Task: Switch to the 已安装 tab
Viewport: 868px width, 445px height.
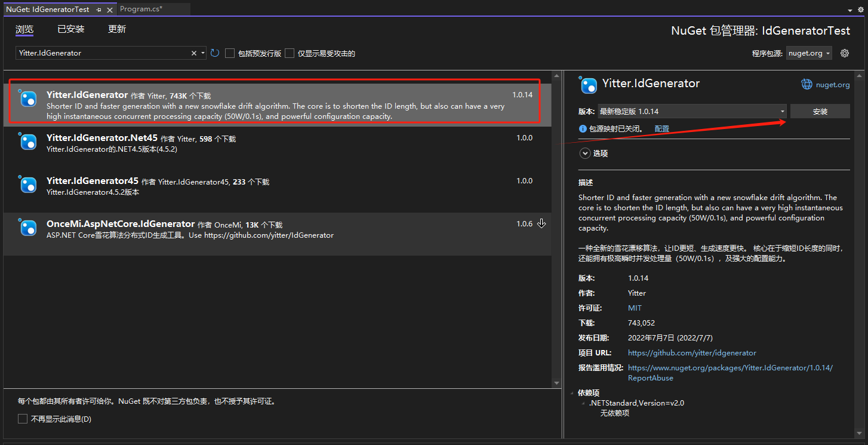Action: coord(71,29)
